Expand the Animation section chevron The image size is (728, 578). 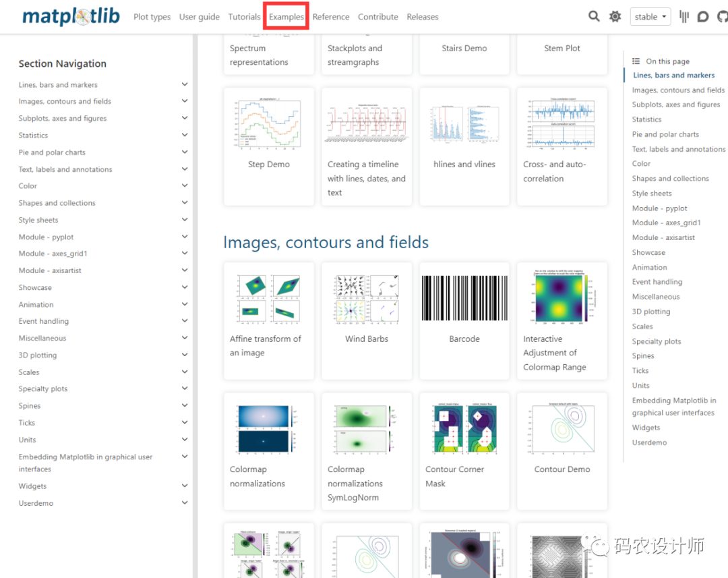tap(185, 304)
